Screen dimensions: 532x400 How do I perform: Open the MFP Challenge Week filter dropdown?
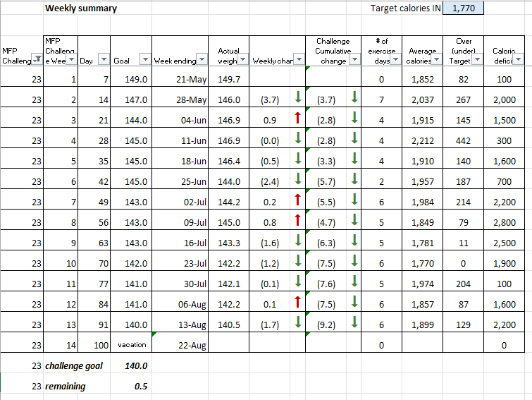pyautogui.click(x=72, y=59)
